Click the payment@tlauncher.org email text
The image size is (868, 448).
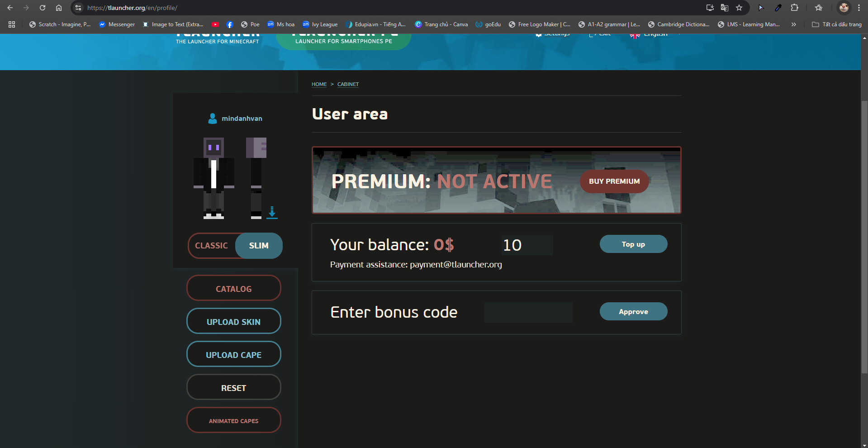(x=456, y=265)
